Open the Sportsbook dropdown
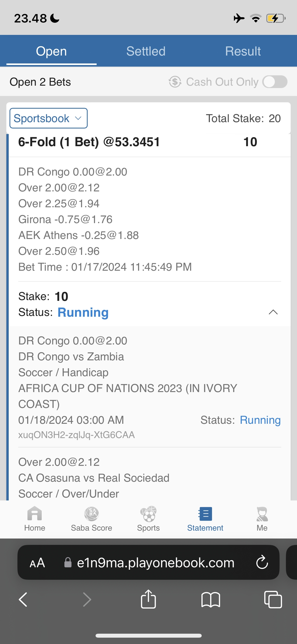The height and width of the screenshot is (644, 297). coord(49,118)
